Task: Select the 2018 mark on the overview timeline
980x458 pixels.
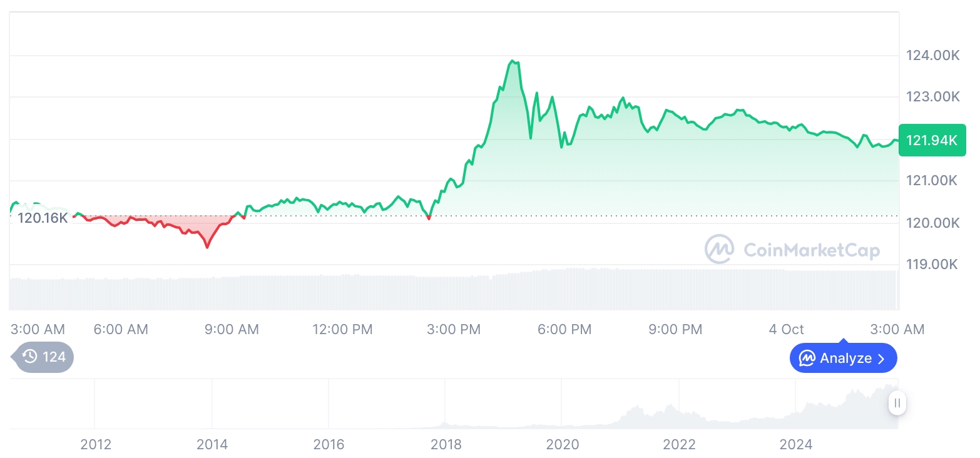Action: click(x=446, y=445)
